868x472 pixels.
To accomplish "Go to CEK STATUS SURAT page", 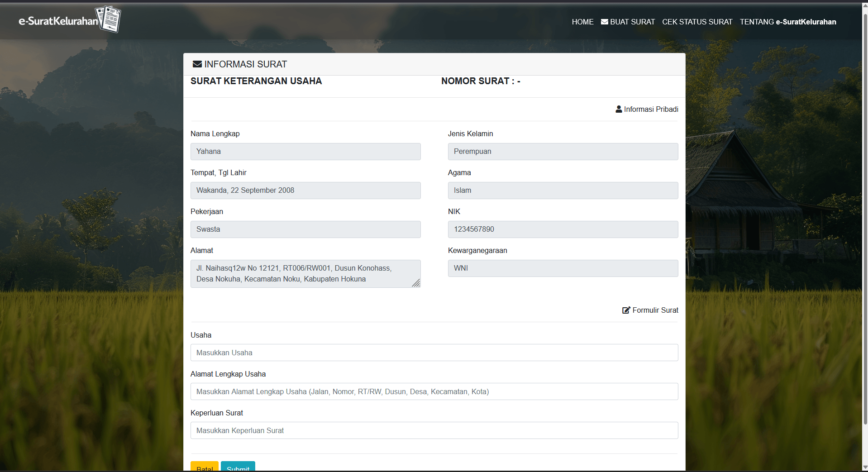I will click(697, 22).
